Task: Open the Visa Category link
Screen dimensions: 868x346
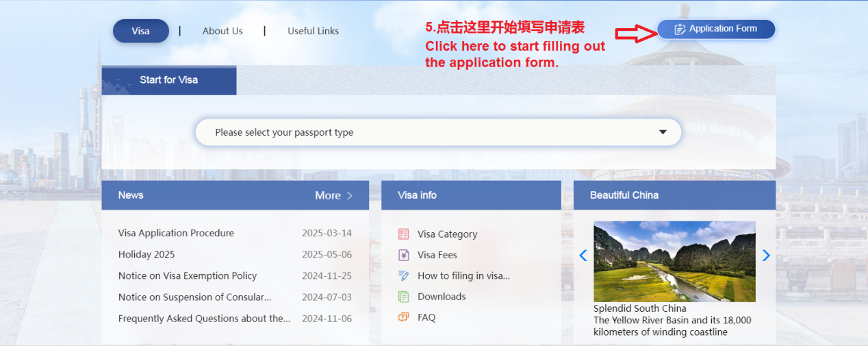Action: [448, 234]
